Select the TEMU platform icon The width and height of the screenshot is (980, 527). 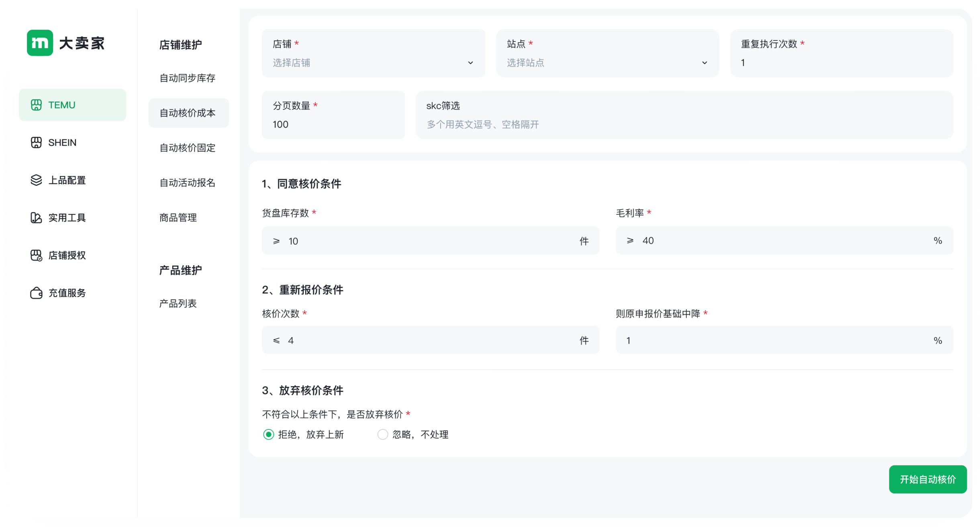click(37, 105)
